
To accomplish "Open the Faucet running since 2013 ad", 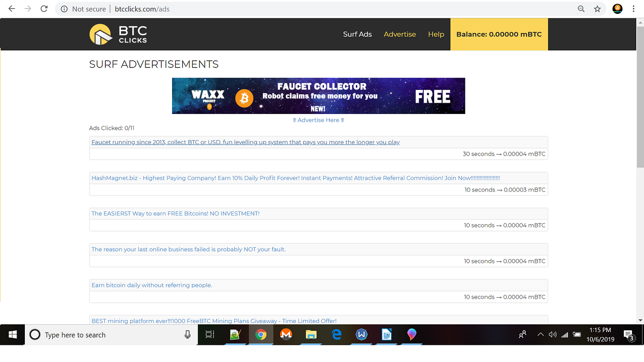I will (246, 142).
